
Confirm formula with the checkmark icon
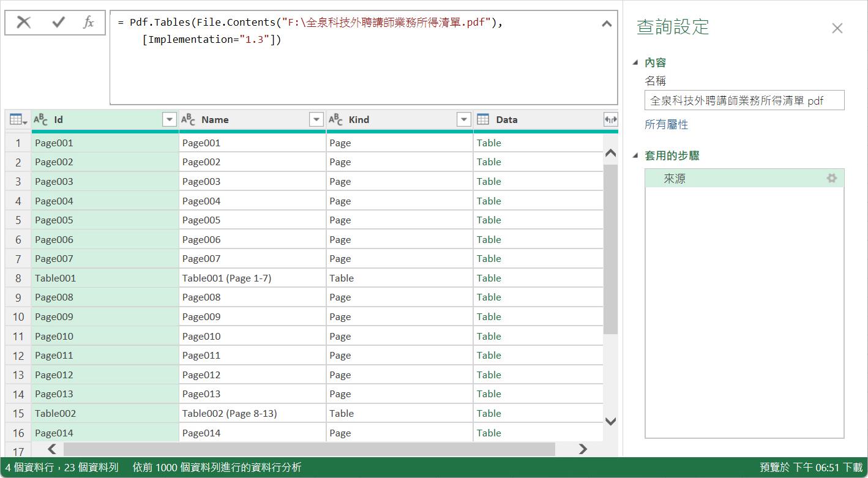tap(59, 23)
